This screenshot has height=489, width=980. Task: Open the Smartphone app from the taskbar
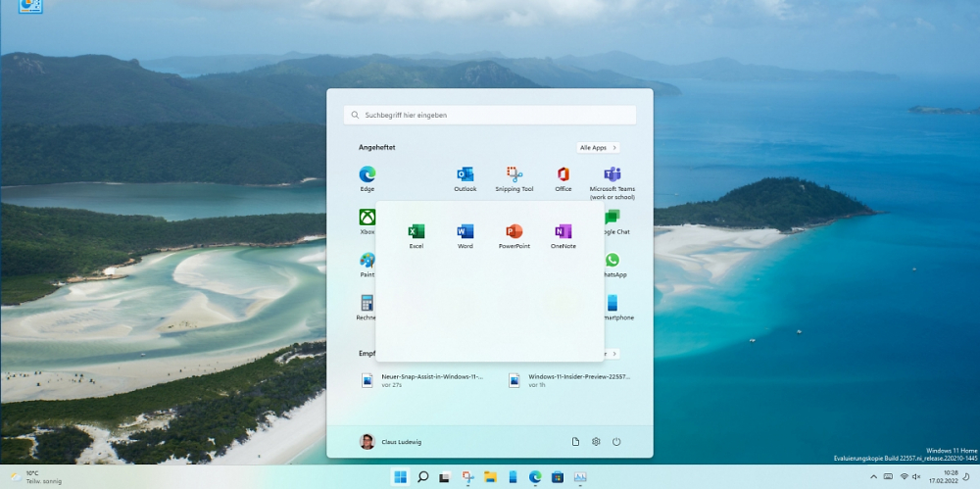(513, 477)
